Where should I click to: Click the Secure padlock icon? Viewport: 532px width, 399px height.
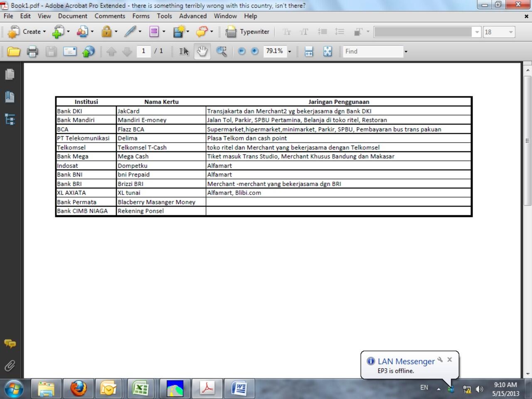pyautogui.click(x=106, y=32)
